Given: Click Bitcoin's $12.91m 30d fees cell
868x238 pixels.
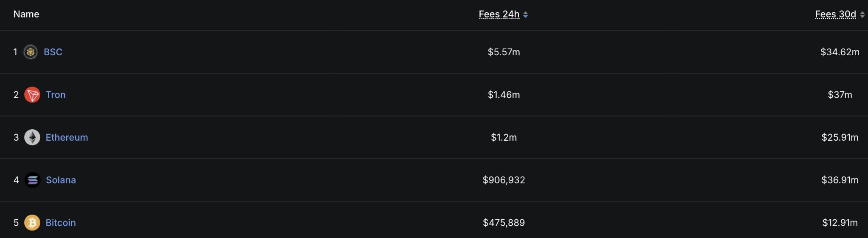Looking at the screenshot, I should coord(840,223).
